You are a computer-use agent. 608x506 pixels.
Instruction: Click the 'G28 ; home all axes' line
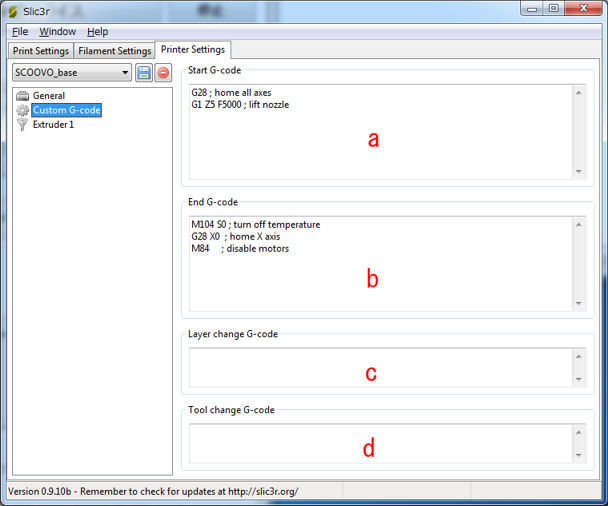pyautogui.click(x=231, y=93)
